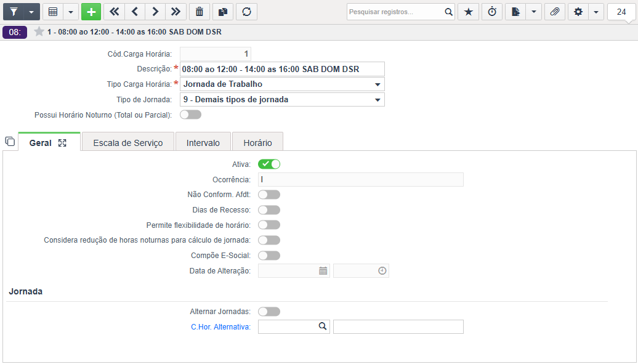Open the stopwatch timer button
Image resolution: width=638 pixels, height=364 pixels.
[x=492, y=12]
